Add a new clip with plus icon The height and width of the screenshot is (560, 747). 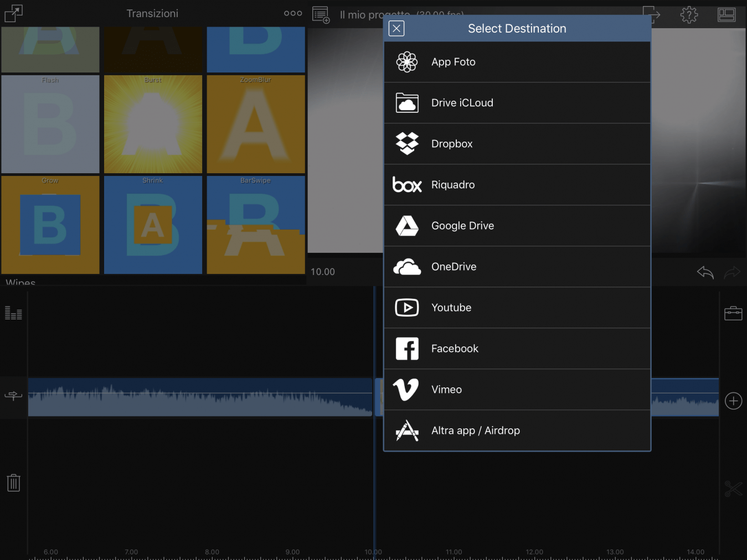coord(733,401)
